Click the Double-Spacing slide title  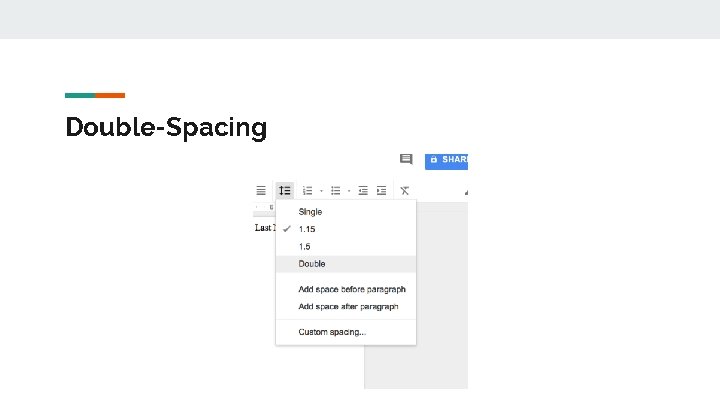point(166,127)
